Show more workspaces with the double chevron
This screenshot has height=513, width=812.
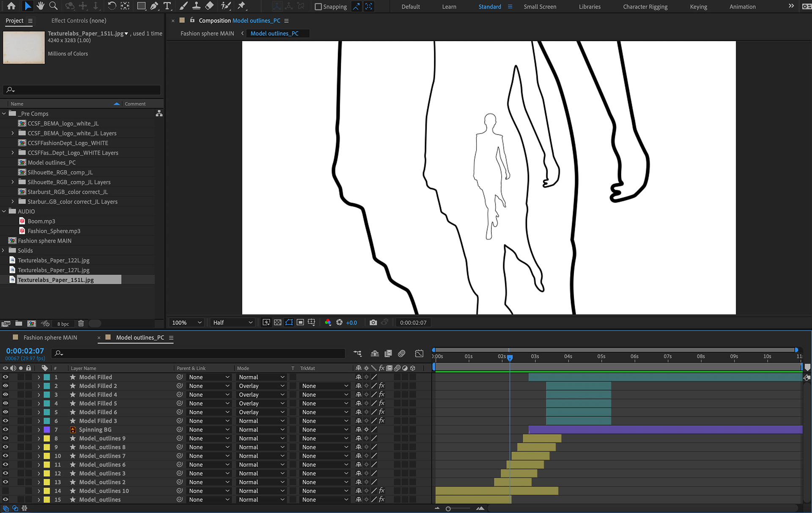[x=791, y=6]
